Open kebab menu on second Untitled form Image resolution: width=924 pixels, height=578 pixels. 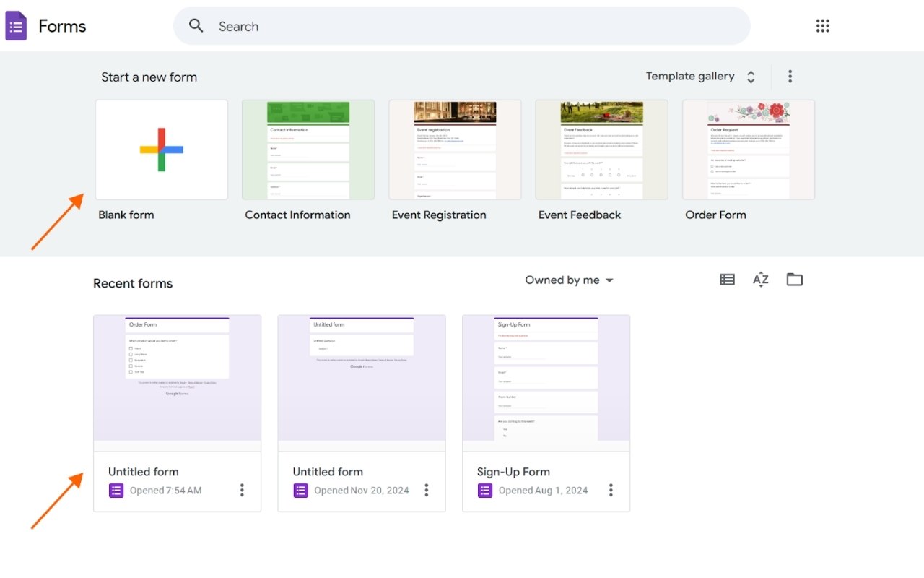click(x=427, y=490)
